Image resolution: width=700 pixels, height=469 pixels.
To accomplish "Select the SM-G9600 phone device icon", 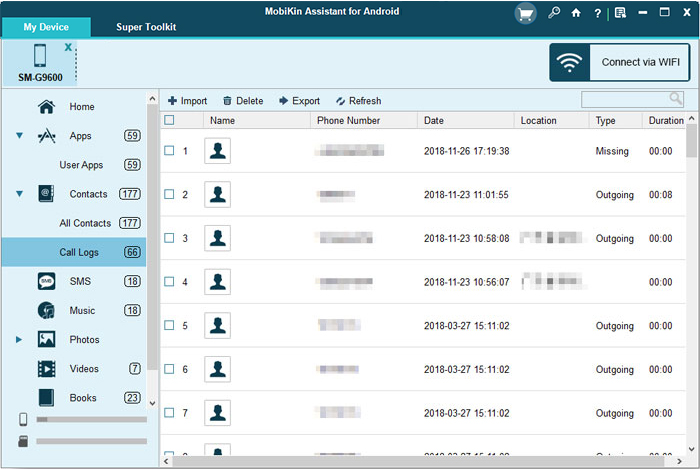I will pos(40,55).
